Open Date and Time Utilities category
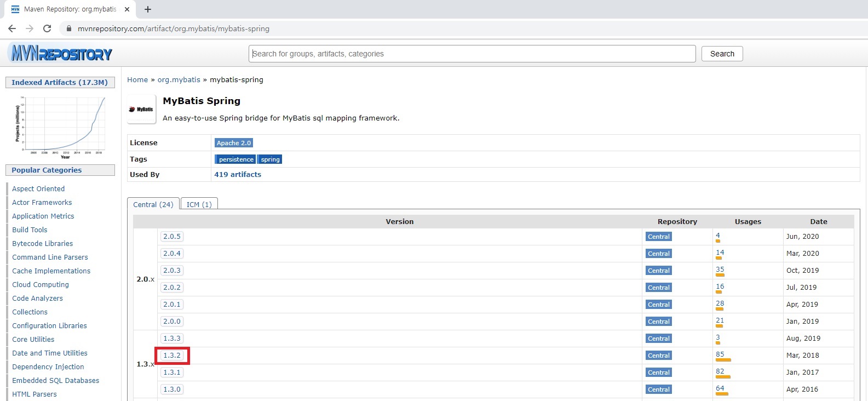This screenshot has width=868, height=401. pos(50,353)
